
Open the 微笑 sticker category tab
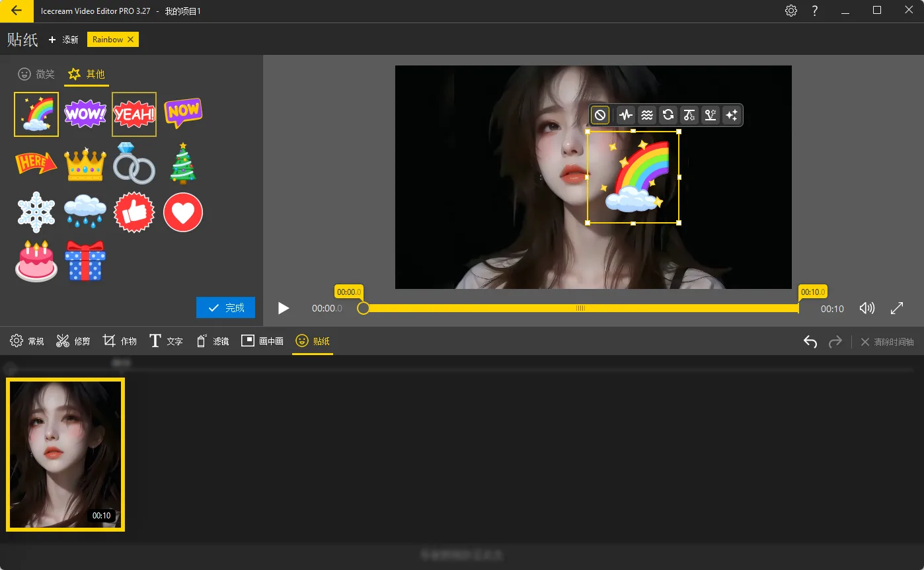pyautogui.click(x=36, y=74)
